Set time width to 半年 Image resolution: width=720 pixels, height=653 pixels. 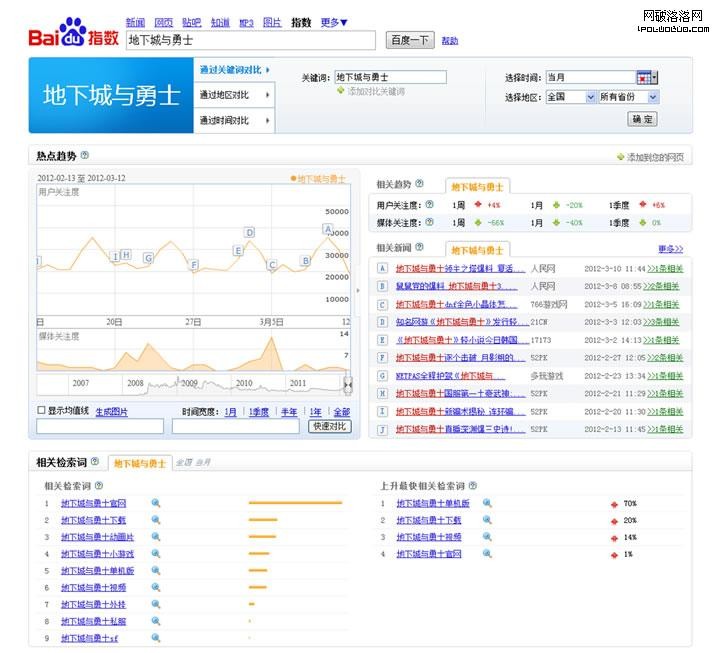pyautogui.click(x=289, y=412)
